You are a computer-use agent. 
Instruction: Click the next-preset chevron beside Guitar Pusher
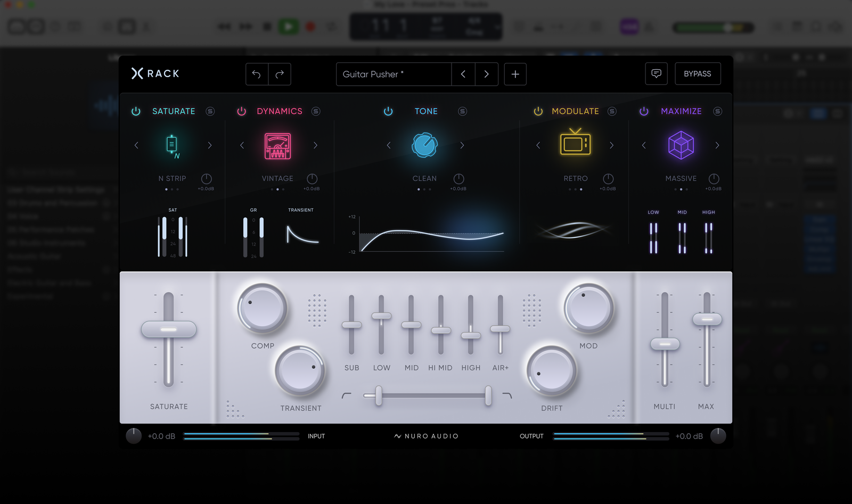(486, 74)
